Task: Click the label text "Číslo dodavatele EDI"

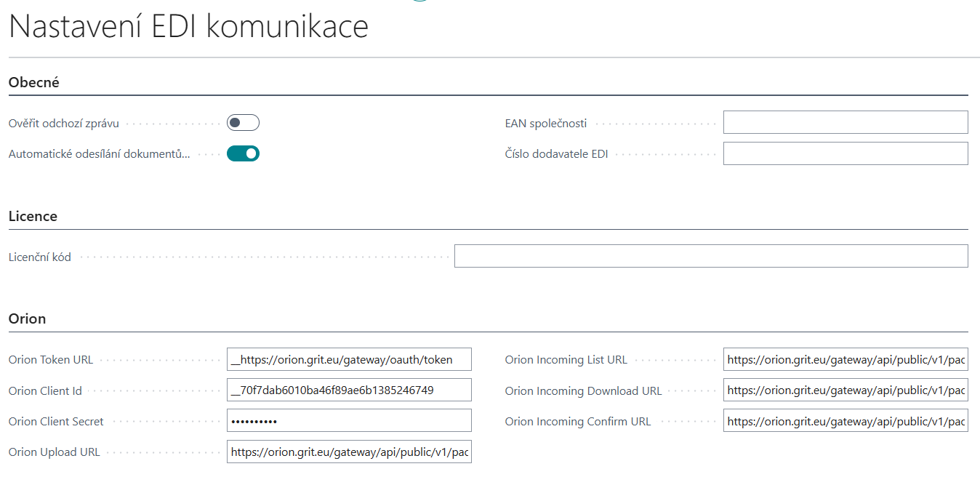Action: point(557,154)
